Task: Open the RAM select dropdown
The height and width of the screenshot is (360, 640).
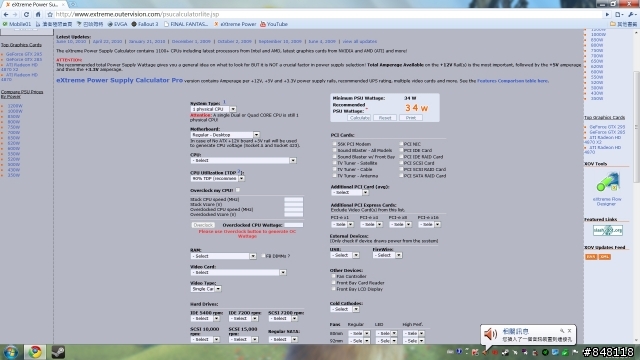Action: pos(223,256)
